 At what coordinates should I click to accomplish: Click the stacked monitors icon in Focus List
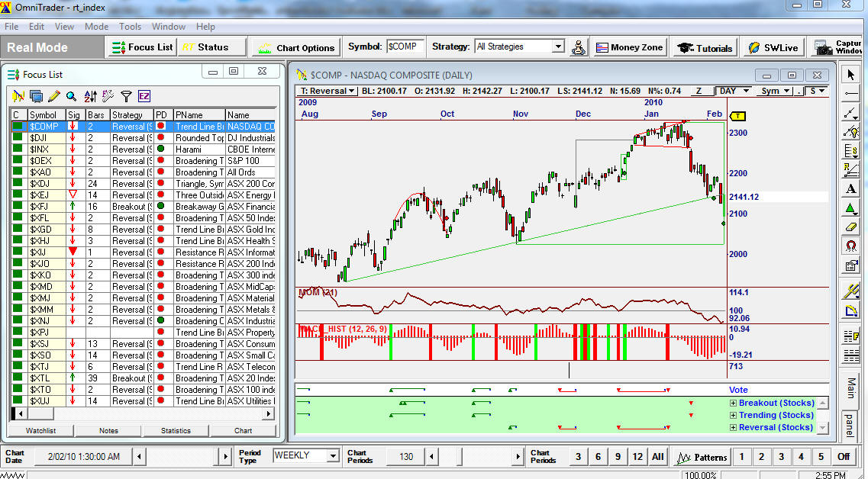coord(36,96)
